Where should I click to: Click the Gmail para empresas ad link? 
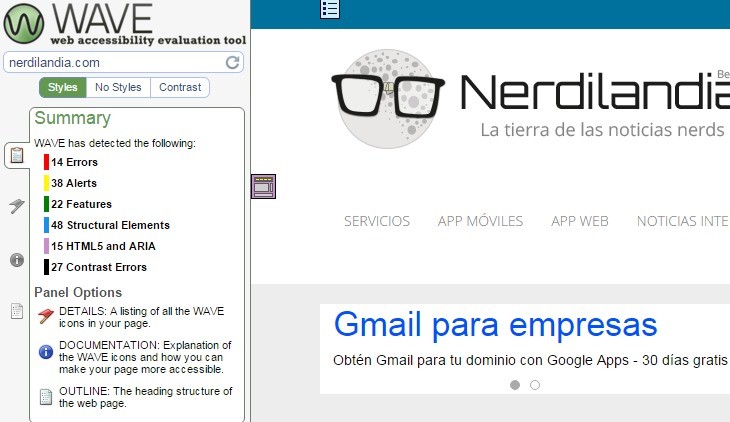[495, 324]
